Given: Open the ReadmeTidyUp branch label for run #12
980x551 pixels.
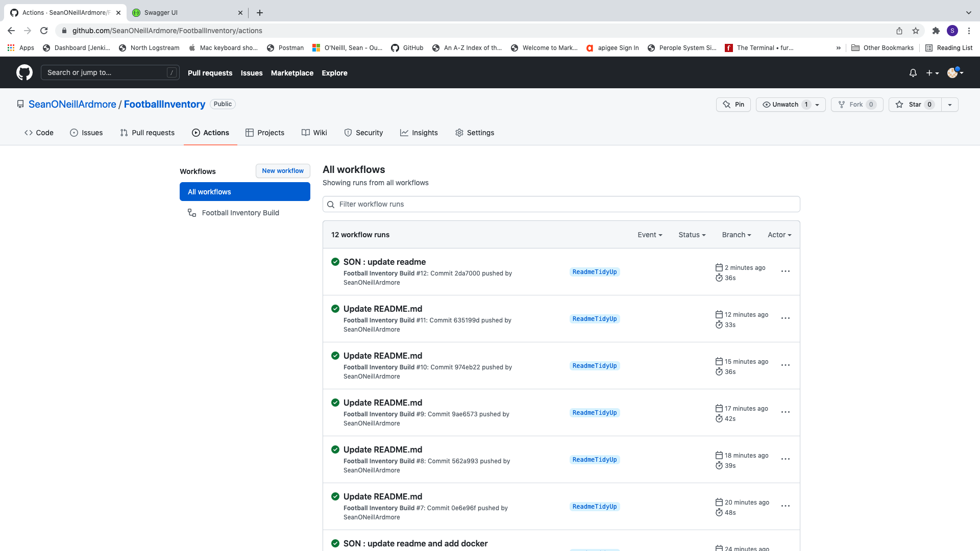Looking at the screenshot, I should [x=595, y=272].
